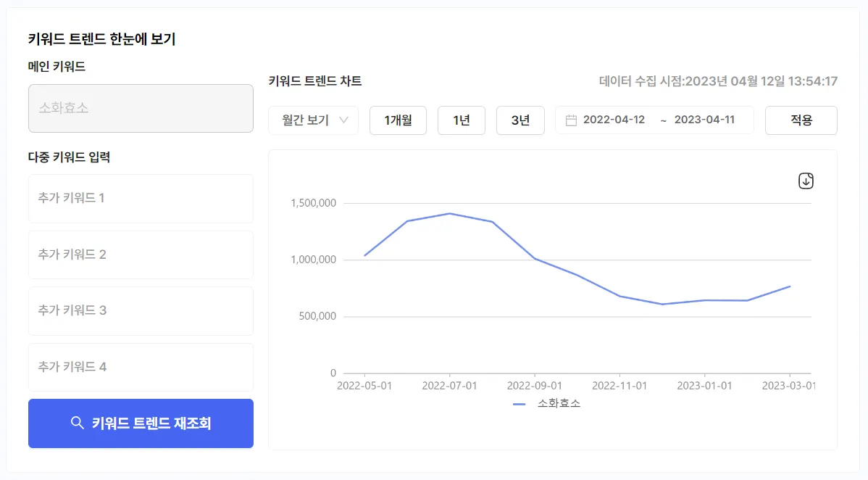Viewport: 868px width, 480px height.
Task: Click the chart download icon
Action: [x=806, y=181]
